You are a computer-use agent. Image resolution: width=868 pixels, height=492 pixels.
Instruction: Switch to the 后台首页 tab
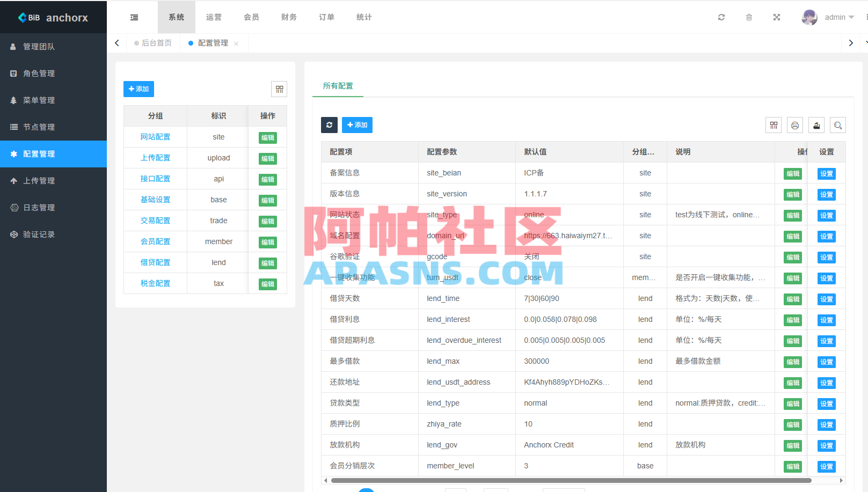point(153,43)
